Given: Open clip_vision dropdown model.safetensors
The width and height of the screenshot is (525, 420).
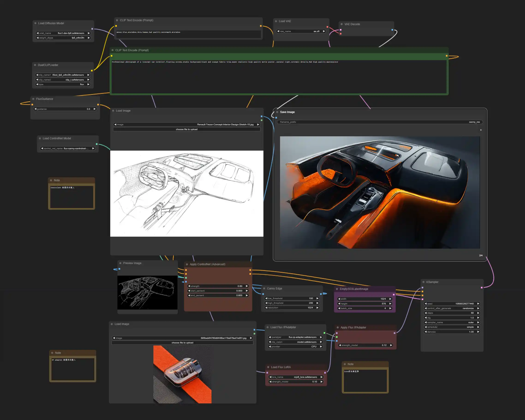Looking at the screenshot, I should coord(295,342).
